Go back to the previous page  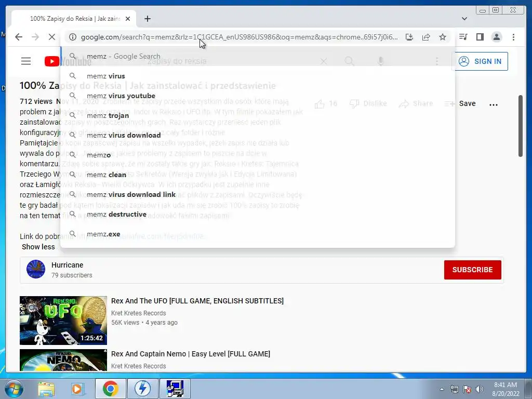point(19,37)
